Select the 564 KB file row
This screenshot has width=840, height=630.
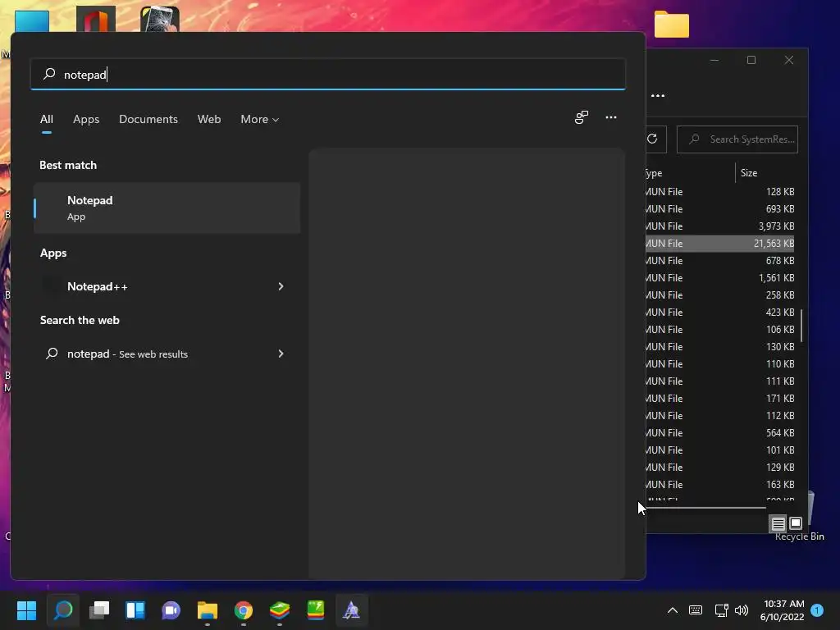720,432
